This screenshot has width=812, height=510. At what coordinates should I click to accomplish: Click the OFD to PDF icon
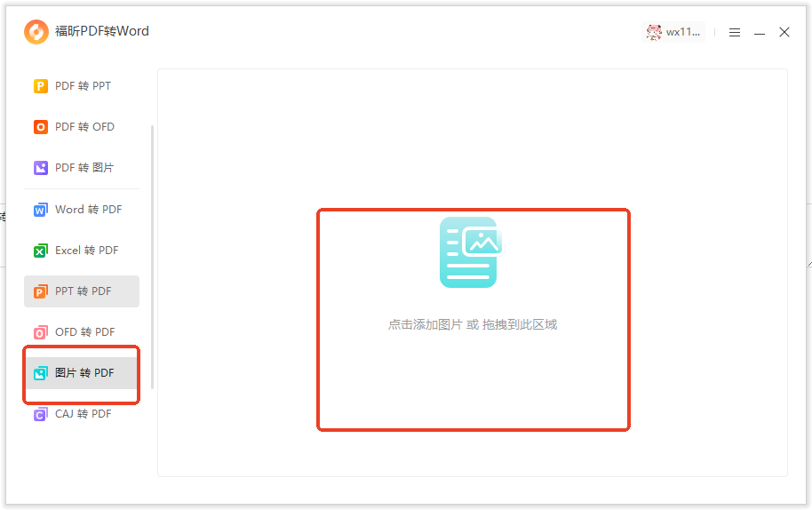pyautogui.click(x=40, y=332)
